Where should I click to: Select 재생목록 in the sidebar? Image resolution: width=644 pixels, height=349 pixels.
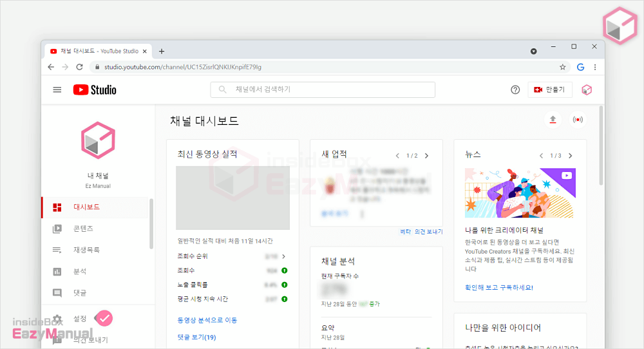pos(95,250)
